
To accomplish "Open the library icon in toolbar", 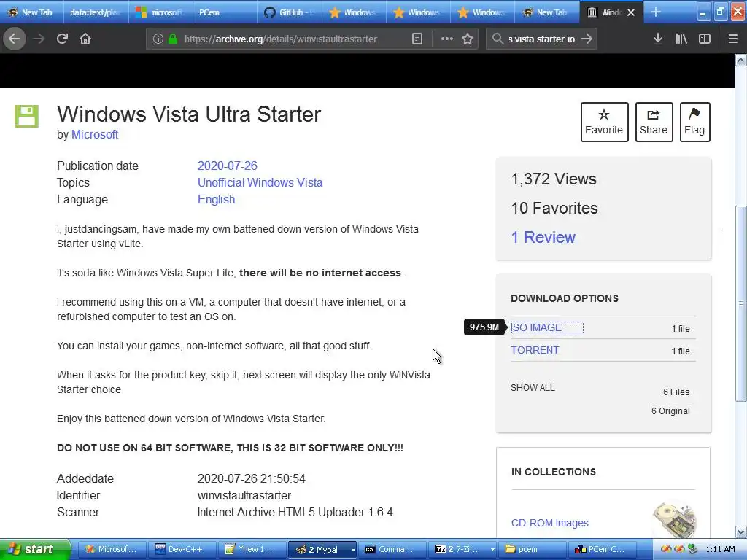I will point(681,39).
